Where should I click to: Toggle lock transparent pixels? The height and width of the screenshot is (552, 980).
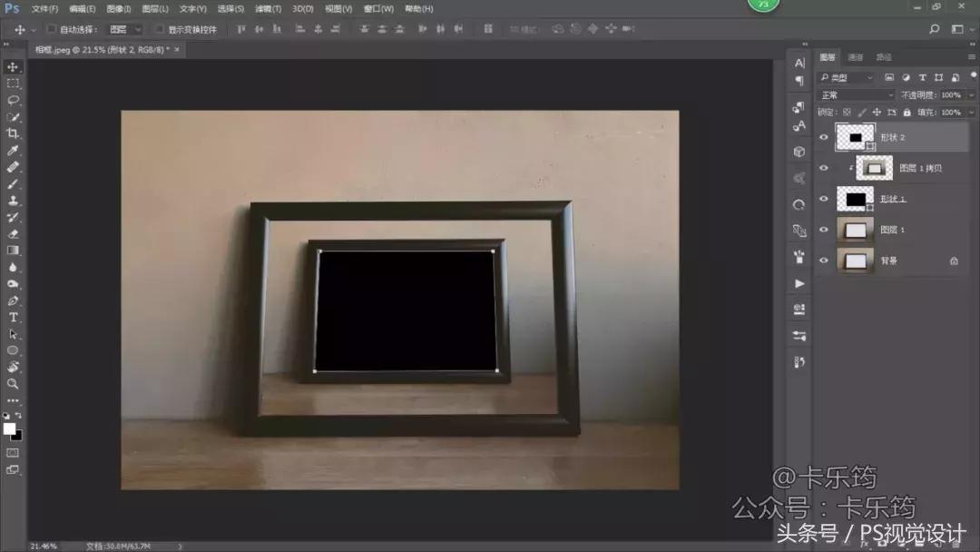[847, 113]
